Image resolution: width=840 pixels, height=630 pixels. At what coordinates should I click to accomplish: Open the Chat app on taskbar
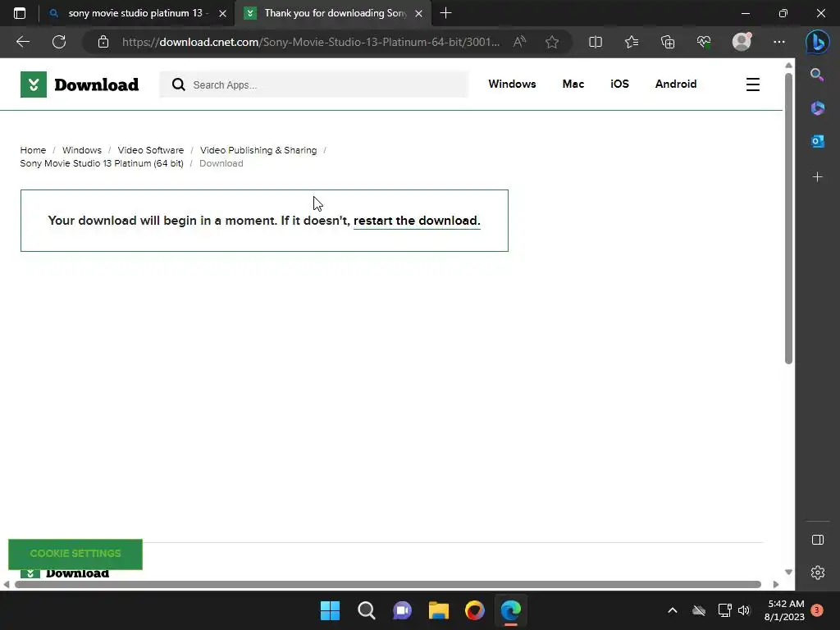click(402, 610)
